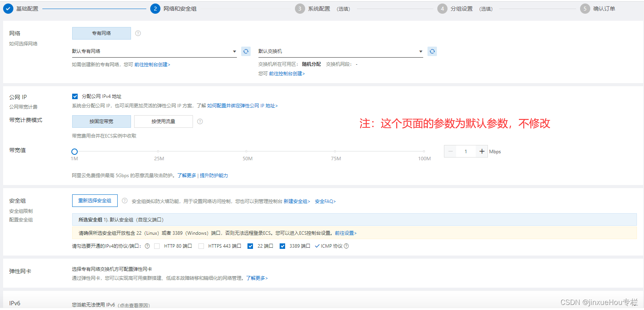644x310 pixels.
Task: Click 了解更多 about attack protection
Action: (187, 176)
